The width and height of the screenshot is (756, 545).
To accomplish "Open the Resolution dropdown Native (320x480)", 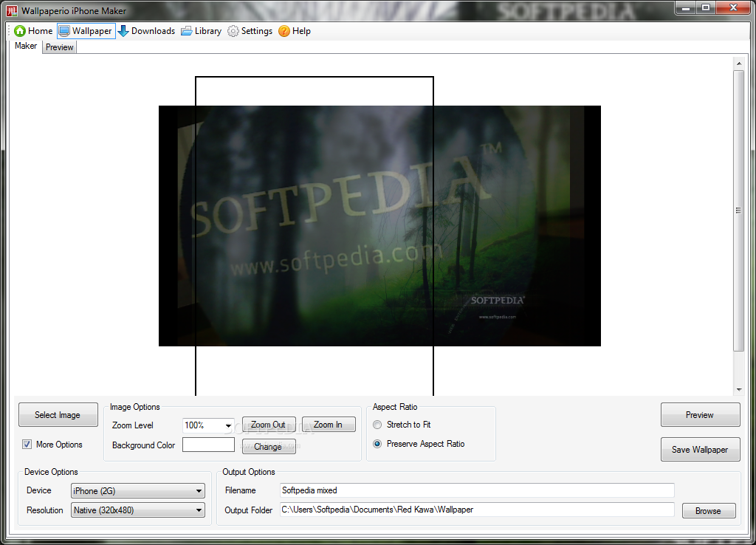I will pos(138,510).
